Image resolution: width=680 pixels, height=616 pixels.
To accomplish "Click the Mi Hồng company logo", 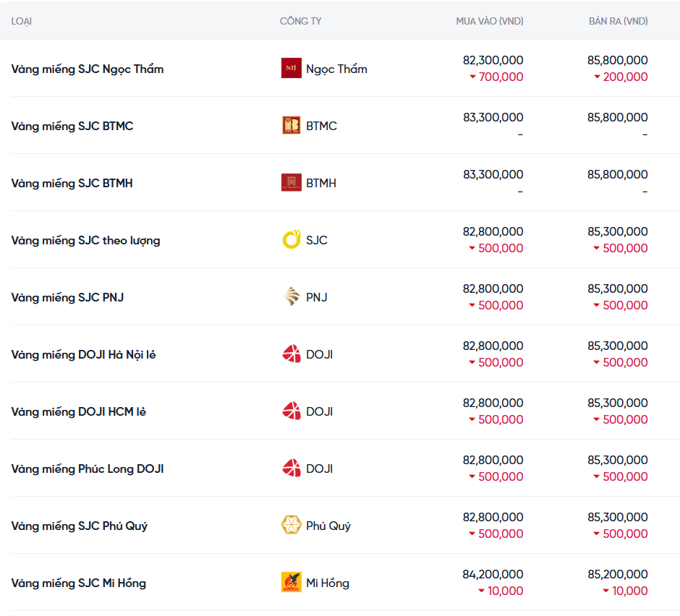I will [291, 582].
